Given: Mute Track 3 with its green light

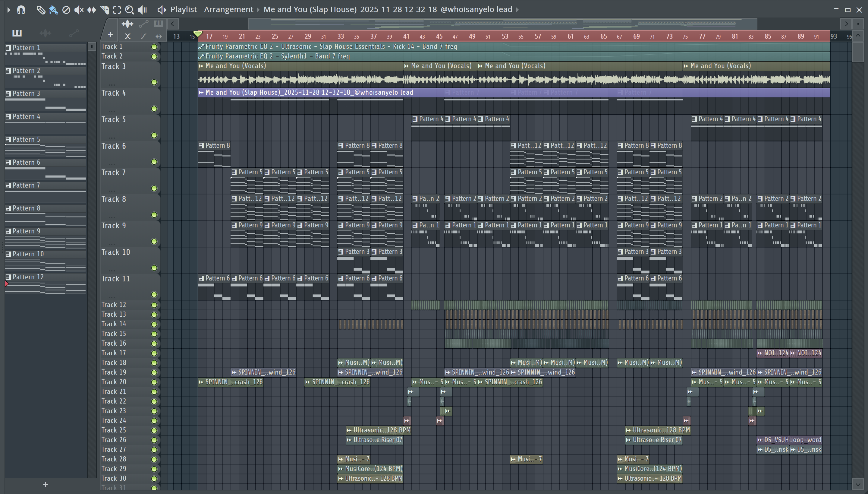Looking at the screenshot, I should [x=154, y=82].
